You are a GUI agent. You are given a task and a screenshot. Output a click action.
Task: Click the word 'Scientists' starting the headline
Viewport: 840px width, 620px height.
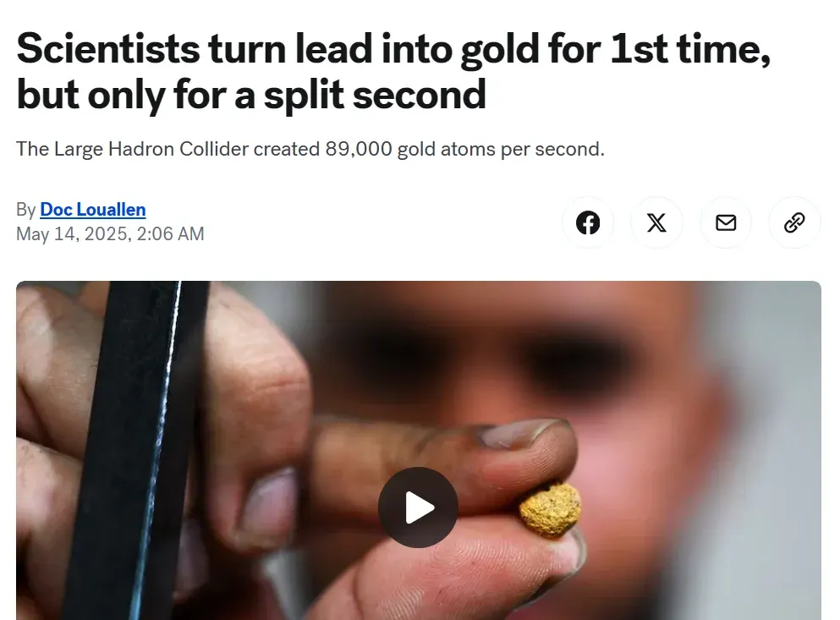pos(107,49)
